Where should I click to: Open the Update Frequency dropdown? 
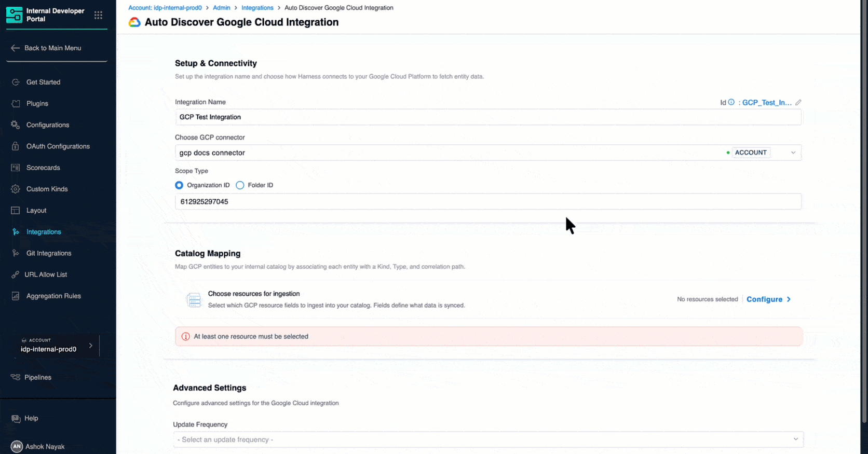pyautogui.click(x=488, y=439)
